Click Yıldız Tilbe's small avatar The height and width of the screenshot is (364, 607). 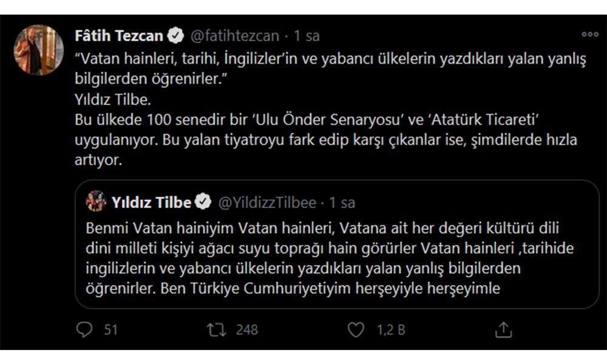tap(96, 201)
